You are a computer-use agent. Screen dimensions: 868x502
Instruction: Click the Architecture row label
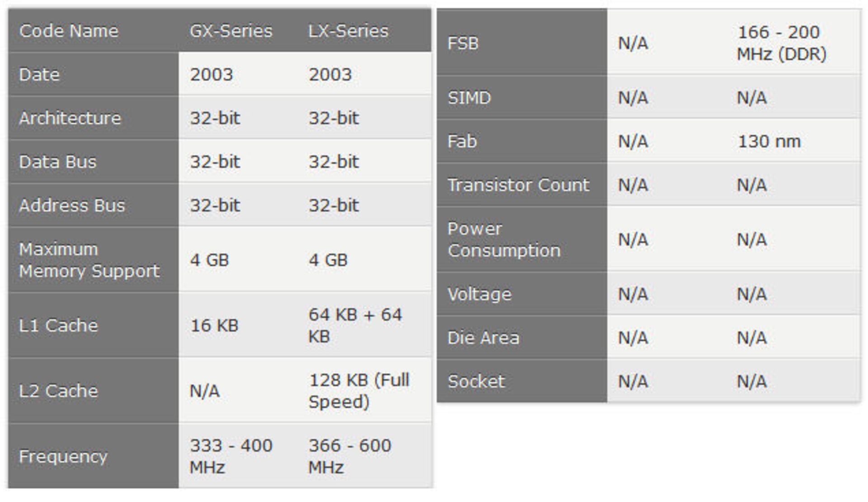point(70,118)
